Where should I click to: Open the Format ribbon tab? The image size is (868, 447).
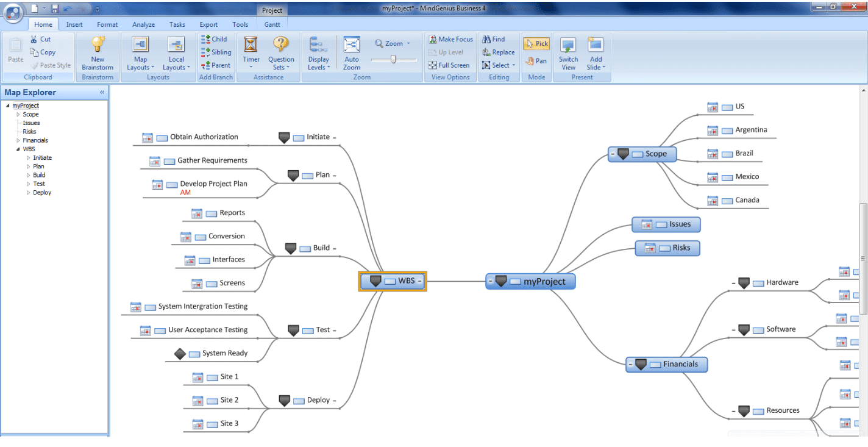[x=107, y=24]
